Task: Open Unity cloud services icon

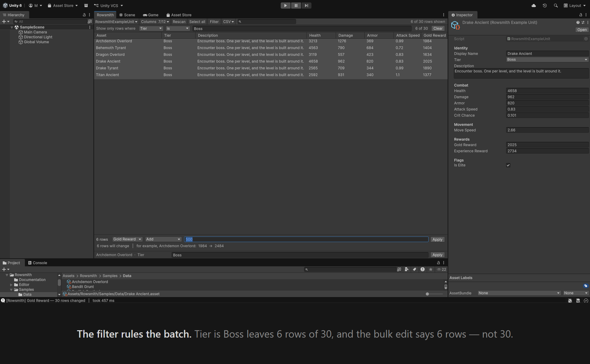Action: (534, 6)
